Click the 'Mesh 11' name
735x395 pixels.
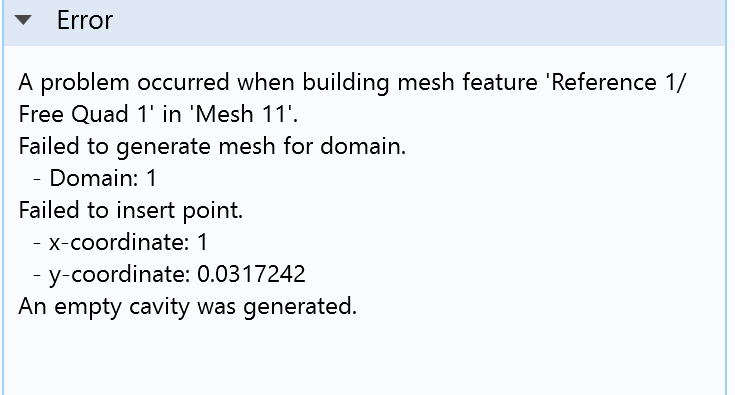tap(243, 114)
